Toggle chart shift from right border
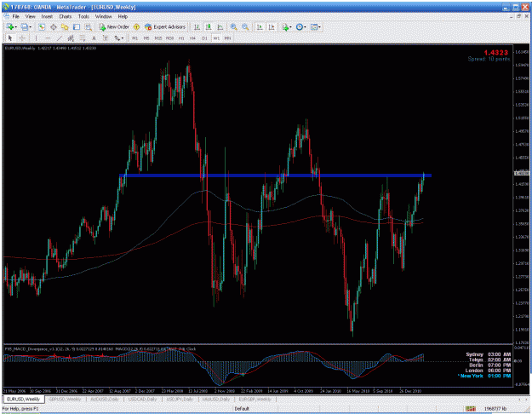Viewport: 532px width, 414px height. point(272,27)
